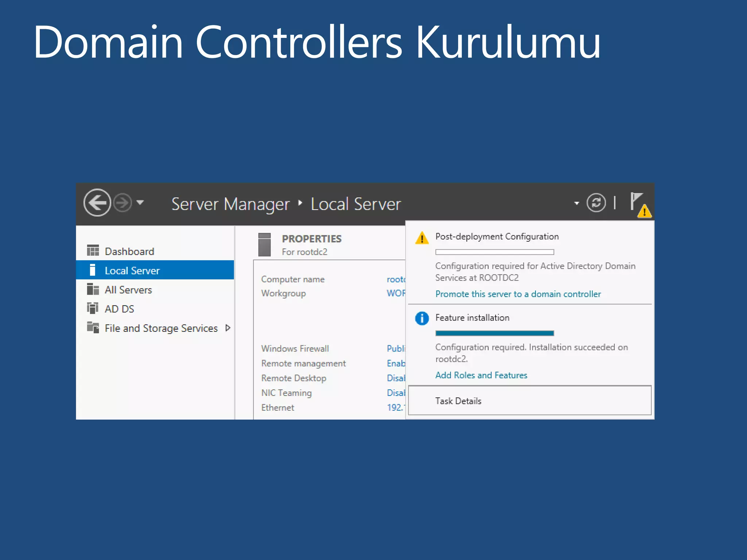Click the forward navigation arrow button
Screen dimensions: 747x560
pos(123,203)
